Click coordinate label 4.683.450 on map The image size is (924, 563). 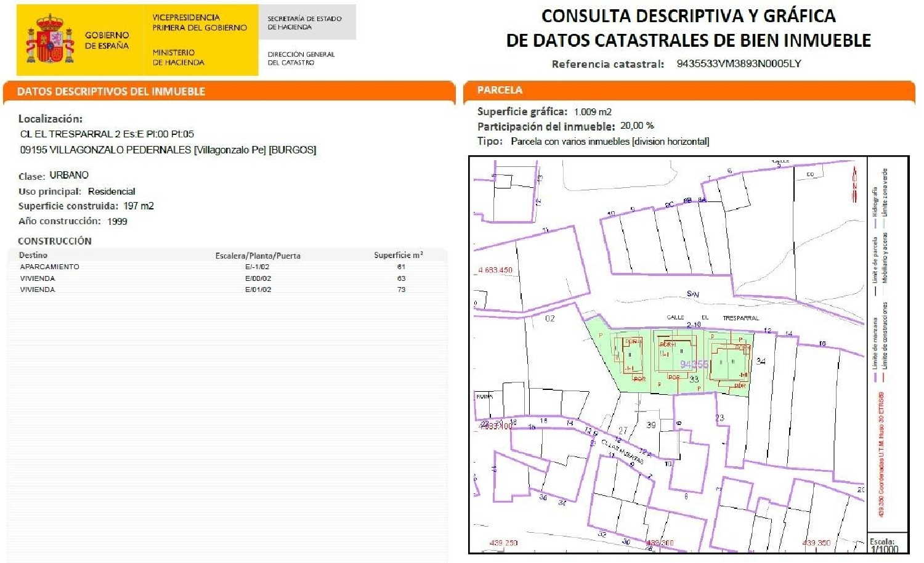point(496,270)
